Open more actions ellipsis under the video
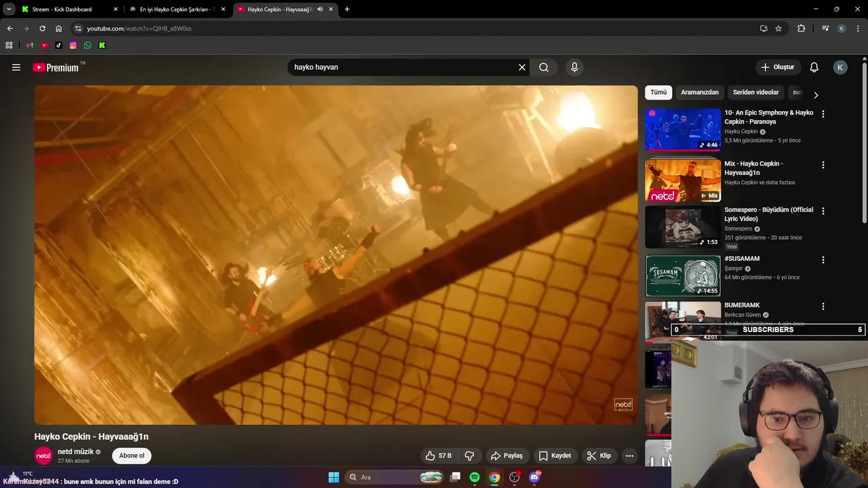 coord(629,455)
